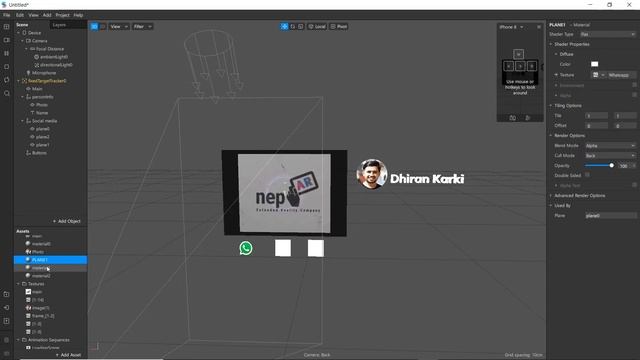
Task: Click the first Offset value field
Action: click(597, 126)
